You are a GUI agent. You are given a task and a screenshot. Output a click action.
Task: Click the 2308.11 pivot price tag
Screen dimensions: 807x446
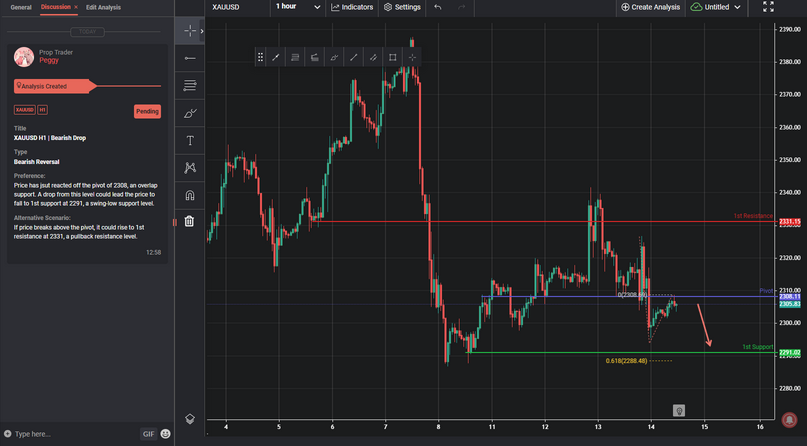(x=790, y=297)
